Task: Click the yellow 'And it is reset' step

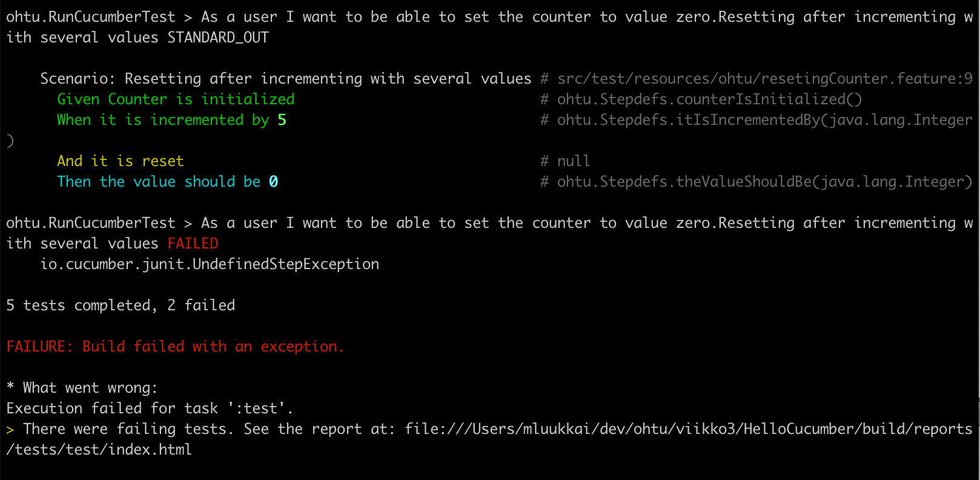Action: point(121,161)
